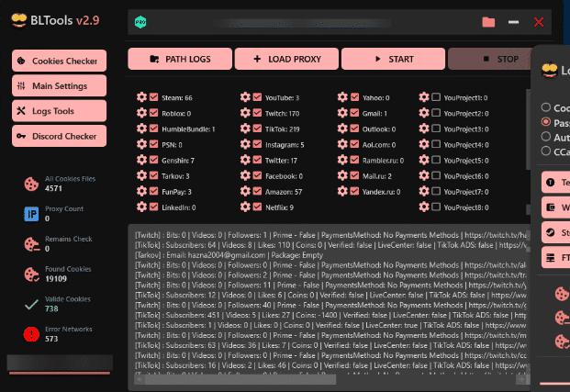Uncheck the Steam checkbox
The height and width of the screenshot is (392, 570).
click(154, 97)
